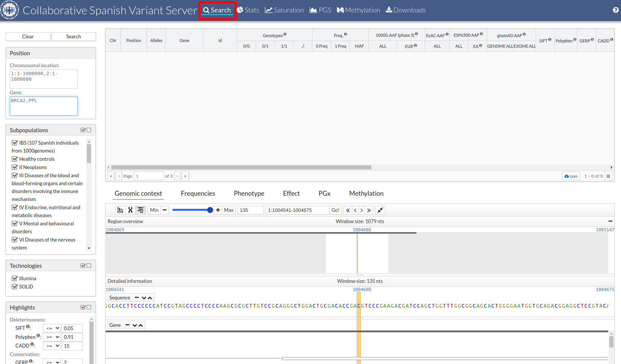The width and height of the screenshot is (621, 364).
Task: Click the Go! button
Action: [x=335, y=210]
